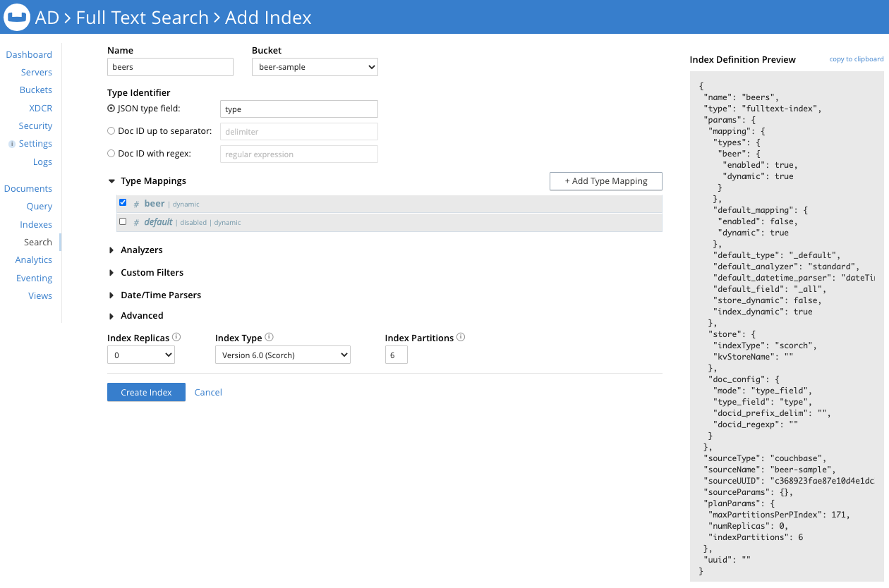
Task: Open Buckets in the sidebar
Action: pos(36,90)
